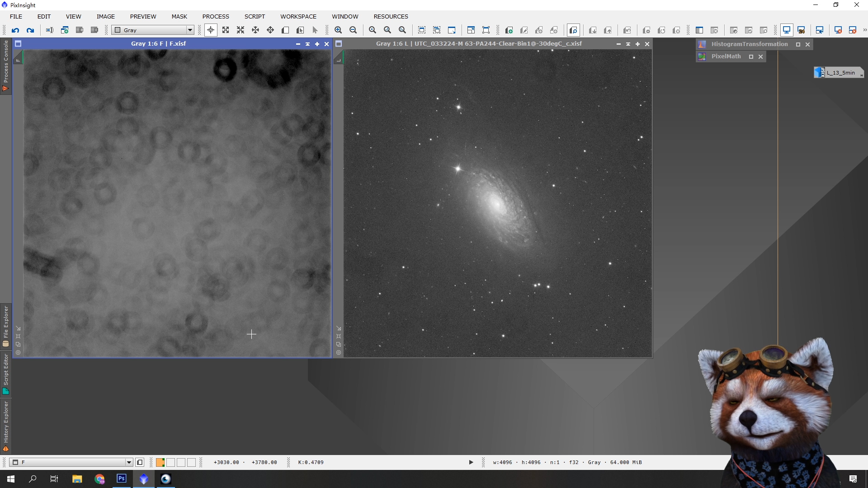Image resolution: width=868 pixels, height=488 pixels.
Task: Open F.xisf window system menu icon
Action: [18, 44]
